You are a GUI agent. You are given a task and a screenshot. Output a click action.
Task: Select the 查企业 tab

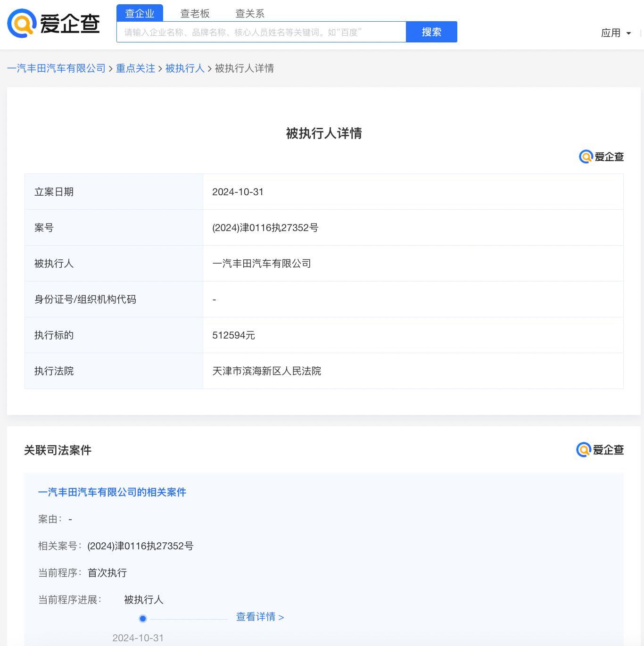coord(139,13)
